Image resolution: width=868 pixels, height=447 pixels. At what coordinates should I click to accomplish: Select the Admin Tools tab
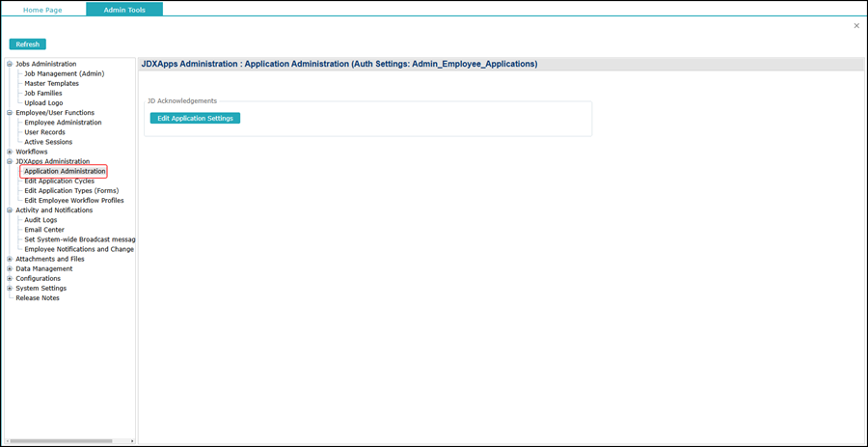[x=123, y=10]
